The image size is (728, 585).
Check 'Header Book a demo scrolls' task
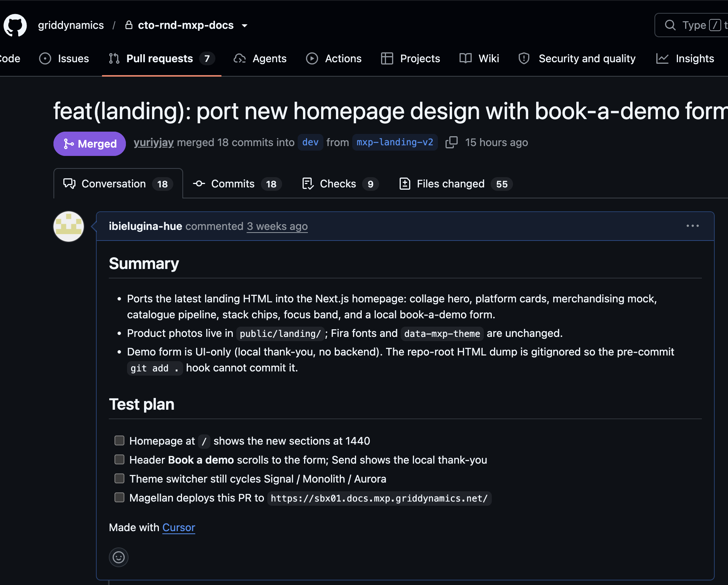point(119,459)
